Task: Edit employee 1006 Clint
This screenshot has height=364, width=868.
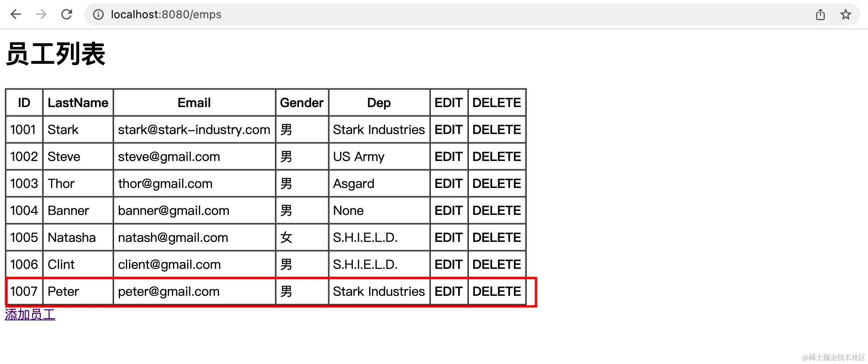Action: click(448, 264)
